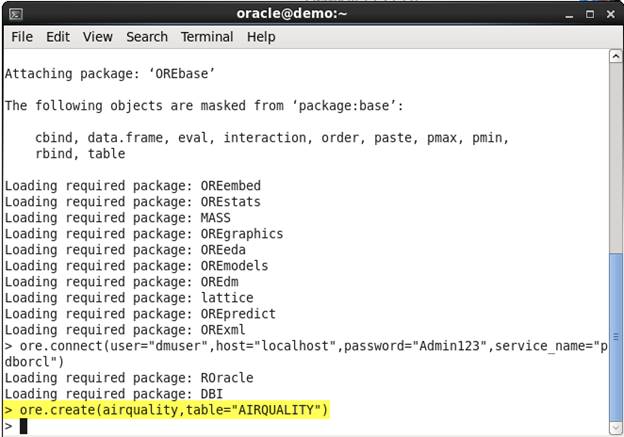Image resolution: width=624 pixels, height=437 pixels.
Task: Open the Help menu
Action: pyautogui.click(x=261, y=37)
